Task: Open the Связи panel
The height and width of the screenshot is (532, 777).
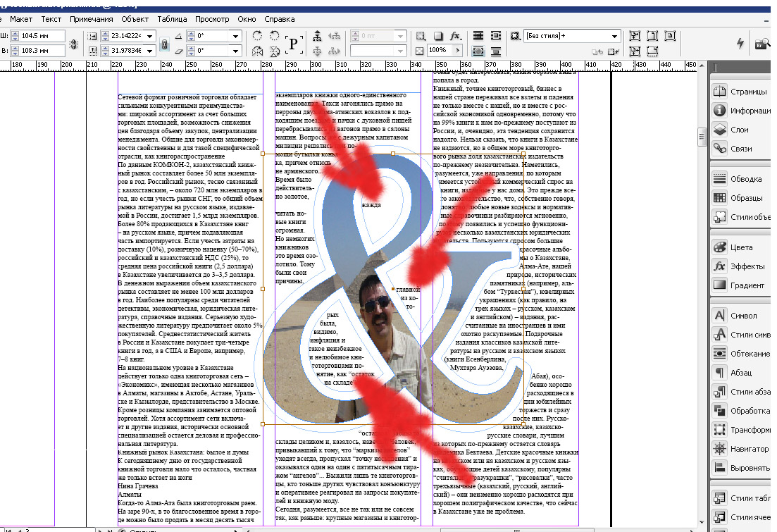Action: pyautogui.click(x=741, y=148)
